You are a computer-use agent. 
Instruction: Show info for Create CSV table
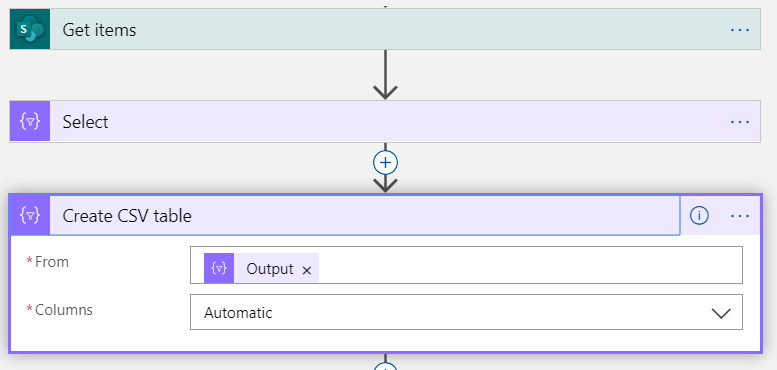(699, 215)
